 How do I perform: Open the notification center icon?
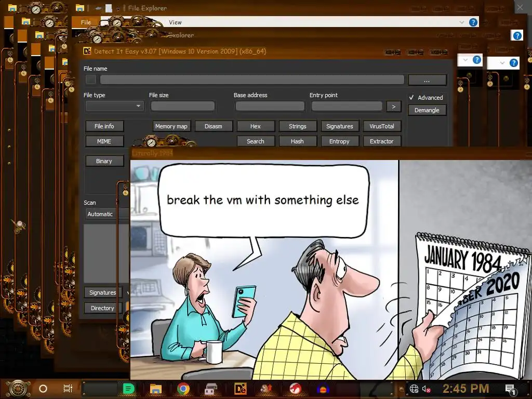click(x=510, y=389)
